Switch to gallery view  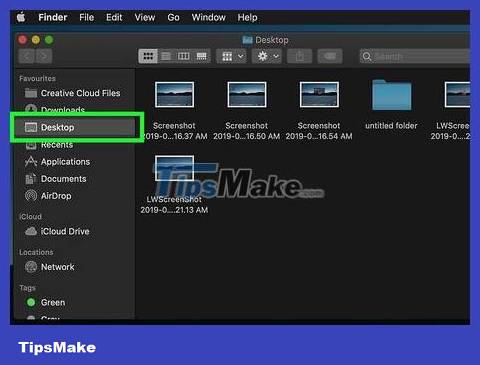pos(202,56)
